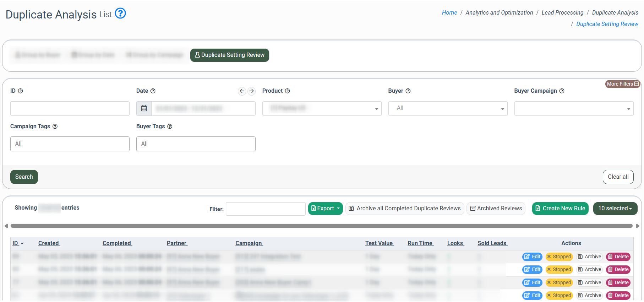Click the previous date range arrow
The image size is (644, 302).
click(x=242, y=91)
